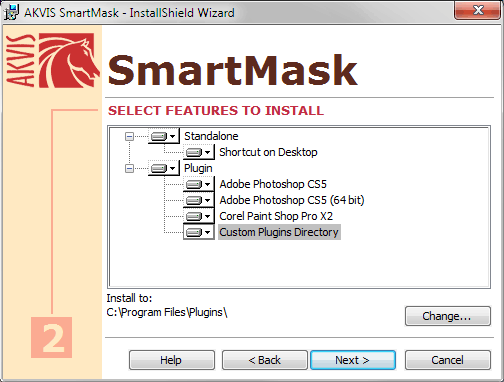Viewport: 504px width, 382px height.
Task: Open the Shortcut on Desktop feature dropdown
Action: click(x=199, y=152)
